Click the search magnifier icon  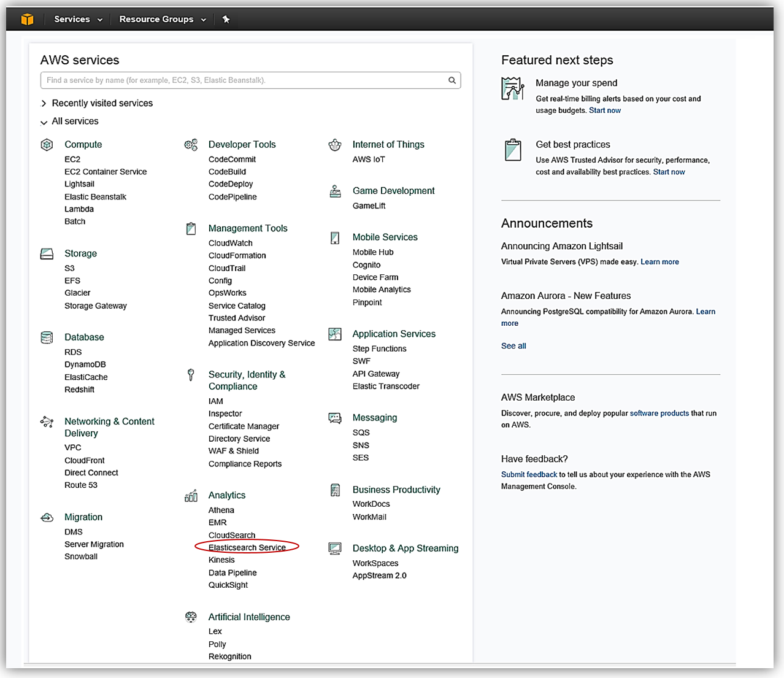tap(452, 80)
